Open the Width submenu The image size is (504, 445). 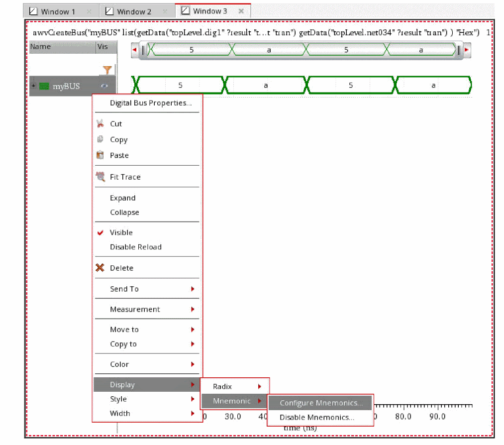147,413
